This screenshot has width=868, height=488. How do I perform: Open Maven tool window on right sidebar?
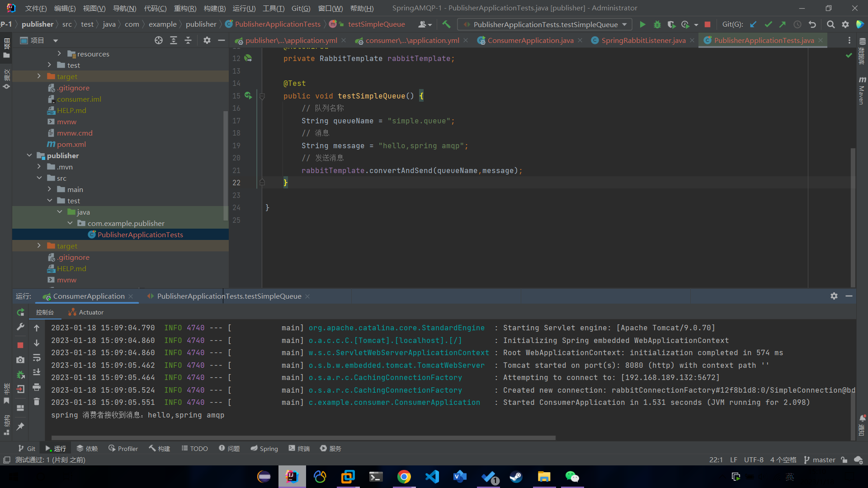tap(862, 90)
